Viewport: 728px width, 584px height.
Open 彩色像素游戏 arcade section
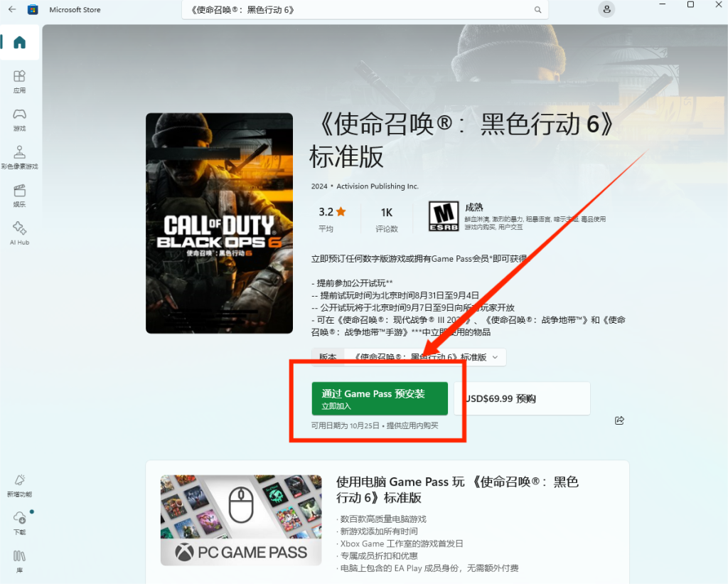pyautogui.click(x=19, y=157)
